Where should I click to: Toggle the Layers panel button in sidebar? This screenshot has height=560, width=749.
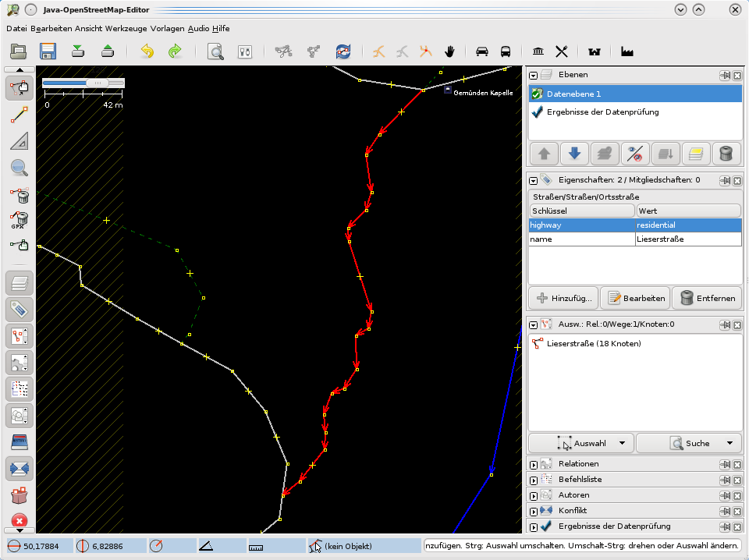click(x=20, y=282)
